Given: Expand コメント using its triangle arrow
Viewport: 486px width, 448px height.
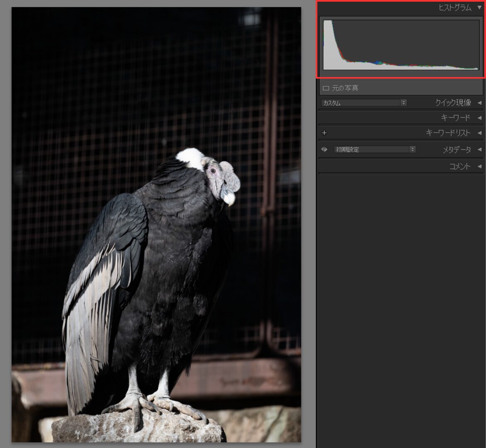Looking at the screenshot, I should pos(479,166).
